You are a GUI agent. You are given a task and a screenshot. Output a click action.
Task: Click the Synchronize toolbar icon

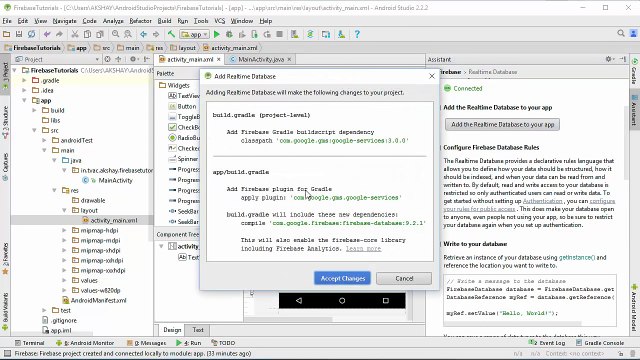pos(31,34)
